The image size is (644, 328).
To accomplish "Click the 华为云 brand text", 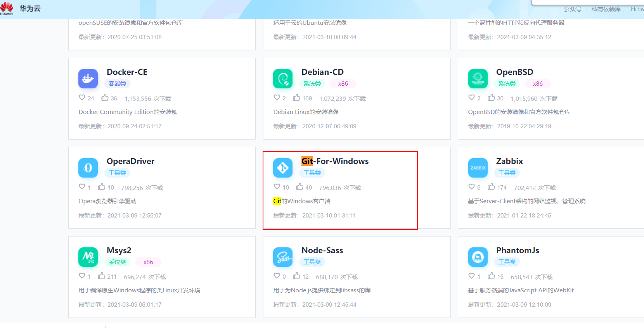I will coord(30,9).
